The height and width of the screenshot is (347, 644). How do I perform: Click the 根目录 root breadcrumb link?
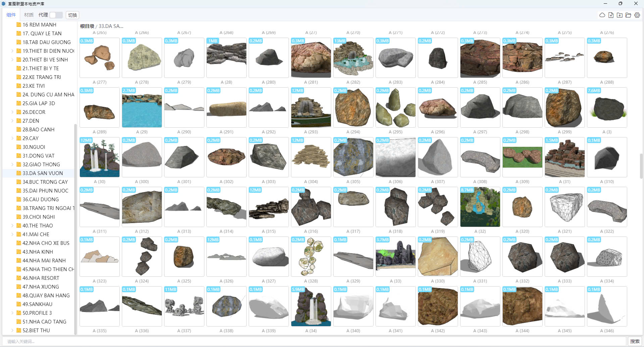tap(87, 26)
